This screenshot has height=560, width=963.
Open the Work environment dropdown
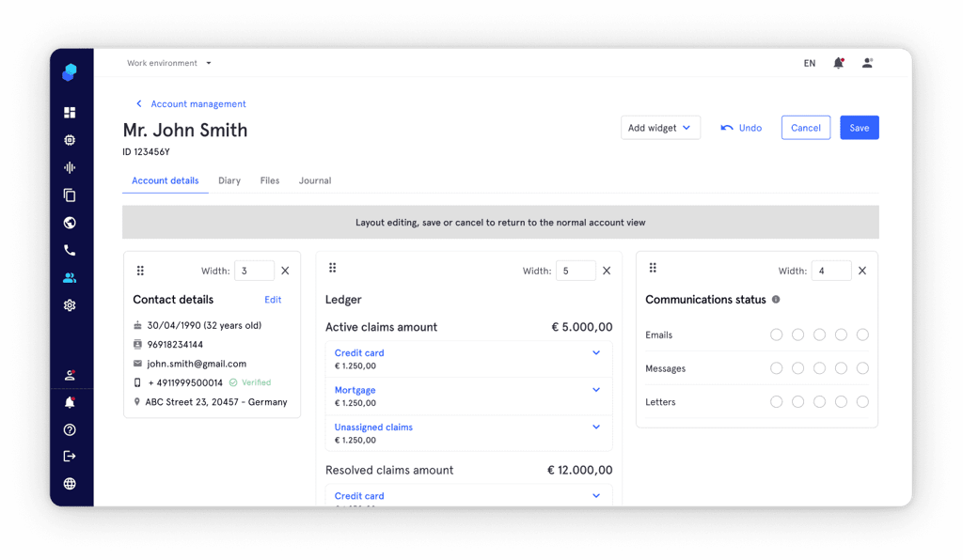click(x=169, y=63)
